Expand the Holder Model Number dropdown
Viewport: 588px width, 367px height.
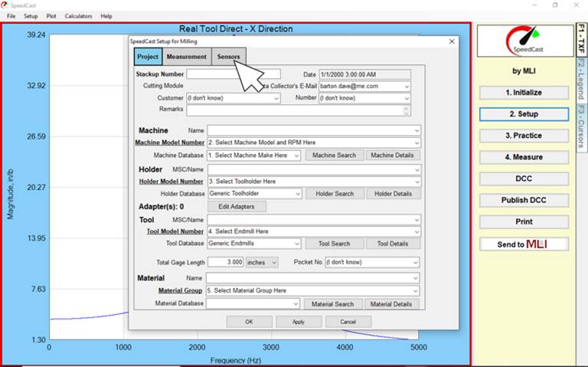(416, 182)
